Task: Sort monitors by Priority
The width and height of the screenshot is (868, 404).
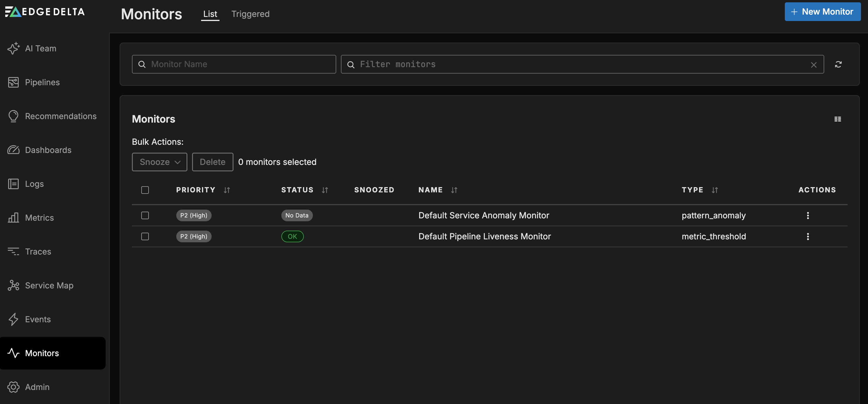Action: click(x=226, y=190)
